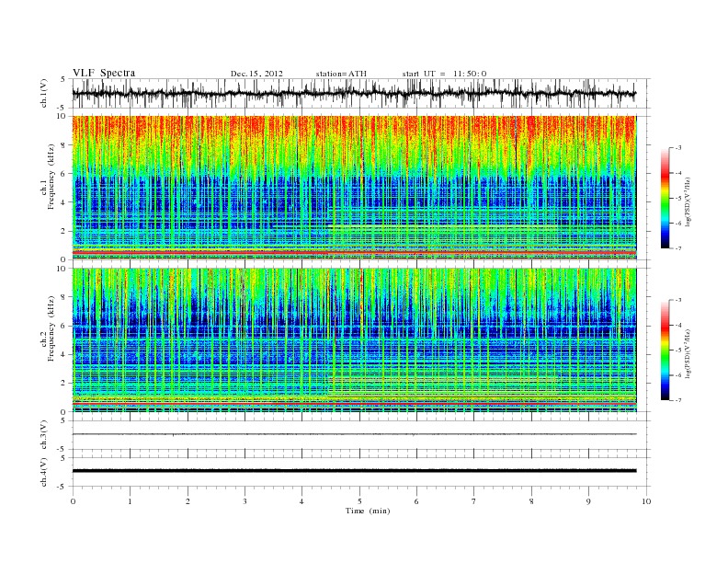The width and height of the screenshot is (728, 563).
Task: Click the color scale bar beside ch.1 spectrogram
Action: tap(665, 198)
